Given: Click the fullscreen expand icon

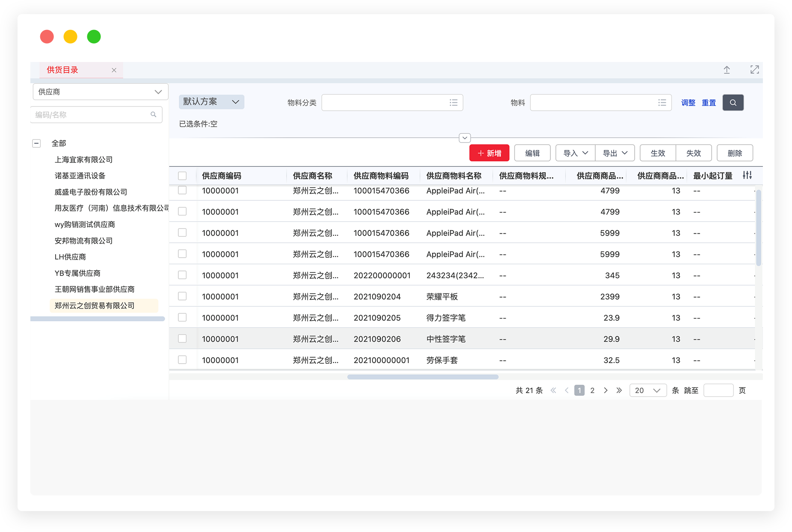Looking at the screenshot, I should (x=754, y=70).
